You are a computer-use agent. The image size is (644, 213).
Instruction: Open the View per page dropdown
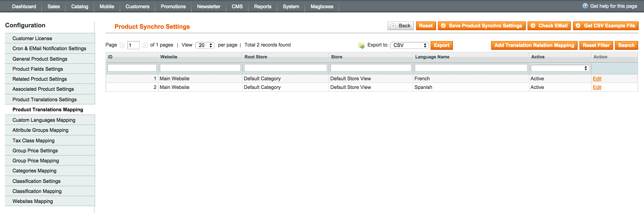click(x=205, y=45)
